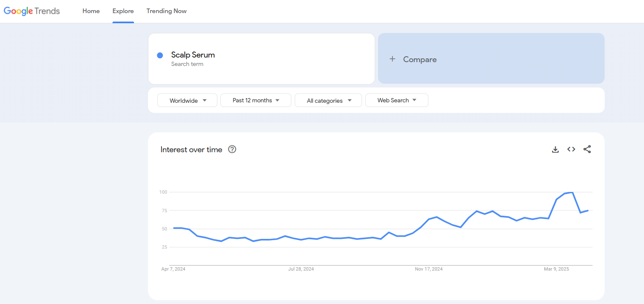Open the Interest over time help icon
Screen dimensions: 644x304
click(x=232, y=149)
